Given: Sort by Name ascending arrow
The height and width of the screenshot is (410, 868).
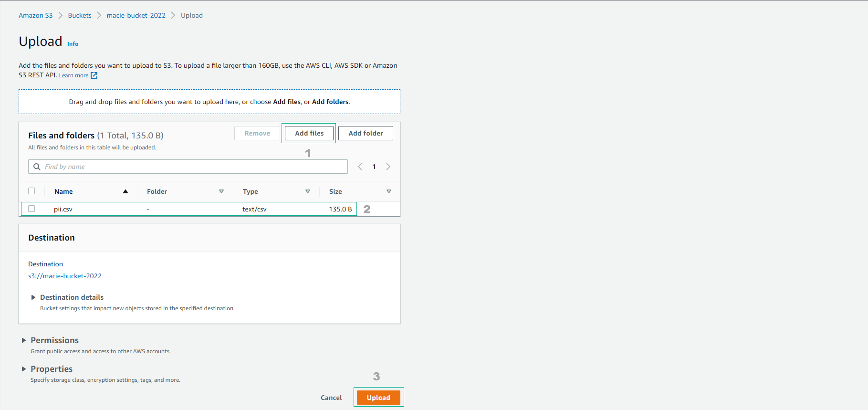Looking at the screenshot, I should pyautogui.click(x=125, y=191).
